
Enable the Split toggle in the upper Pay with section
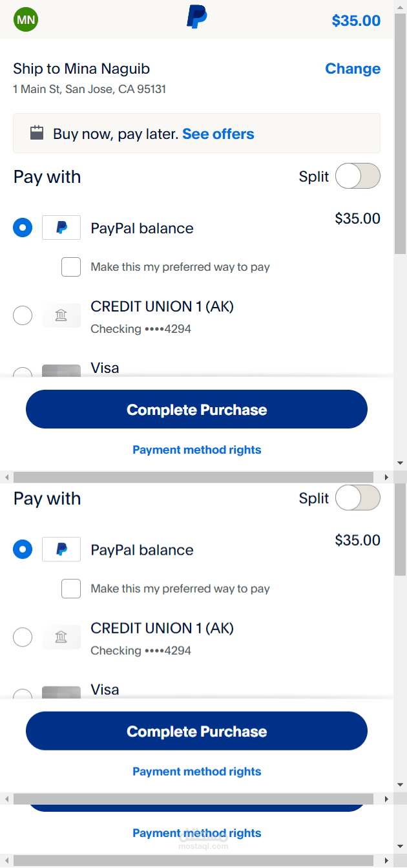click(x=357, y=176)
